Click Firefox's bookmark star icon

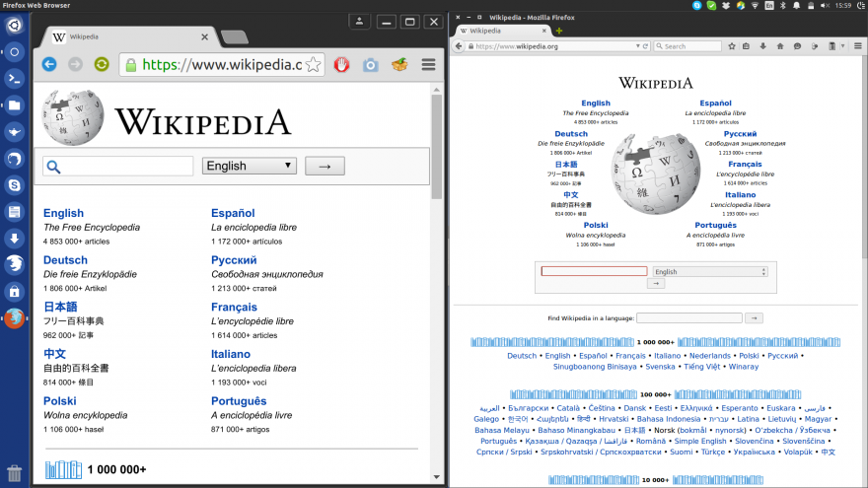(x=732, y=46)
